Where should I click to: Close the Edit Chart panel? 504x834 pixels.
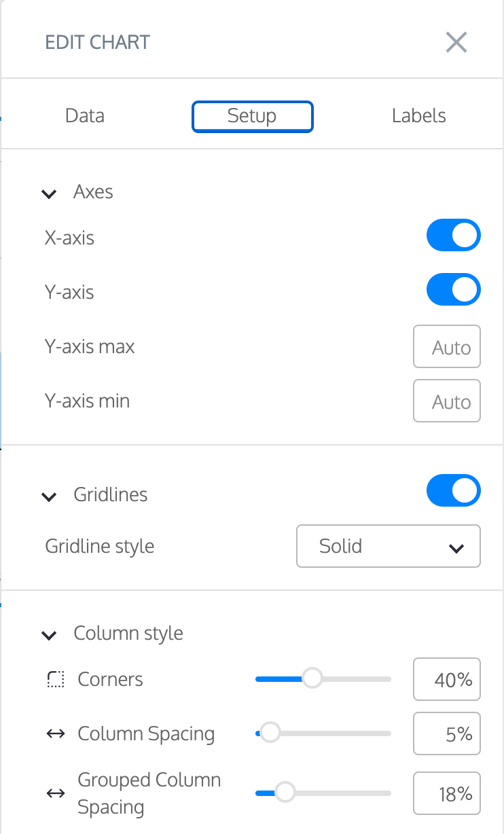pos(456,42)
